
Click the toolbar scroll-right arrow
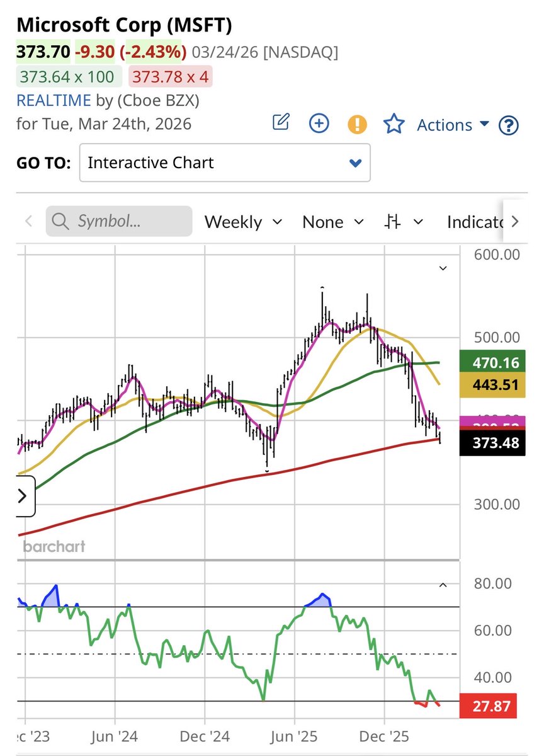pos(515,221)
